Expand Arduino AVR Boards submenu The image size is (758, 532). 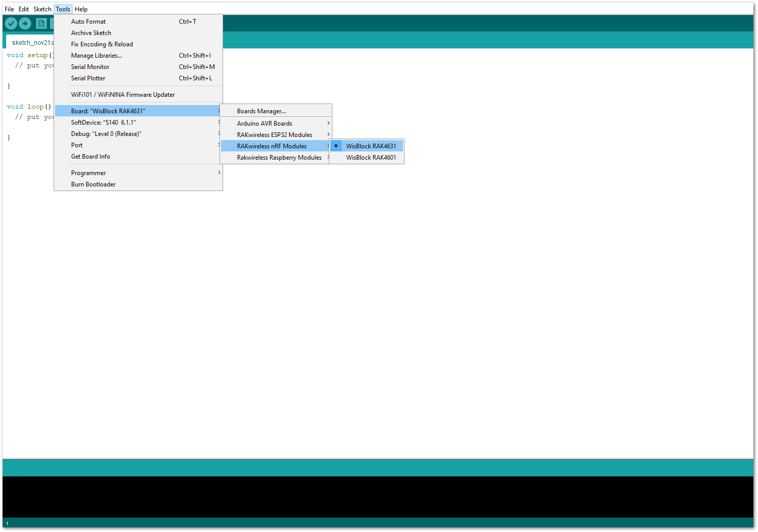(x=276, y=124)
